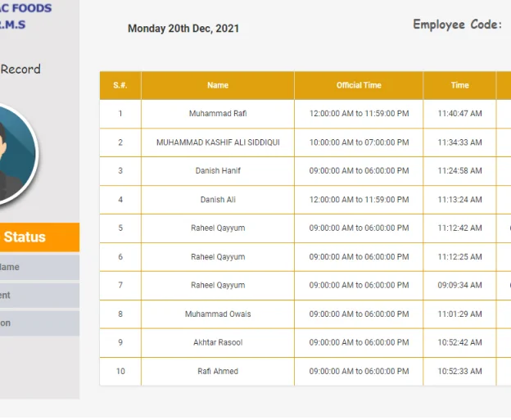Click the 09:09:34 AM time cell

pyautogui.click(x=459, y=286)
